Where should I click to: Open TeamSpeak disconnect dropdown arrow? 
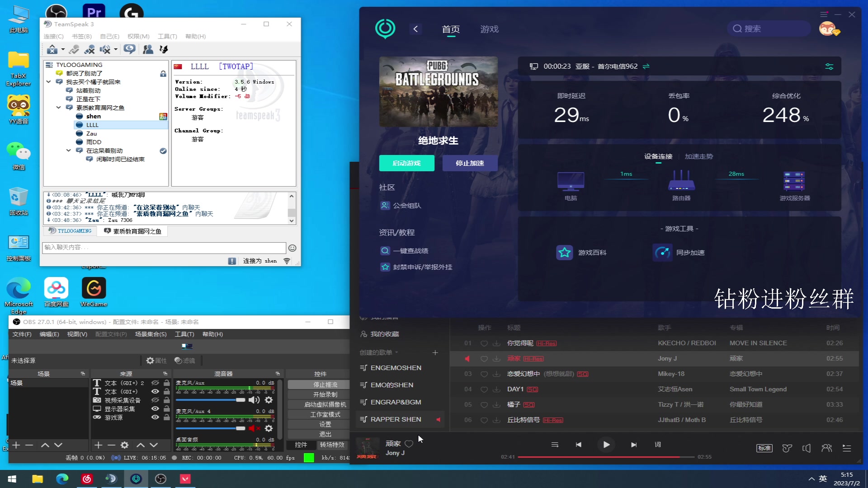tap(63, 50)
